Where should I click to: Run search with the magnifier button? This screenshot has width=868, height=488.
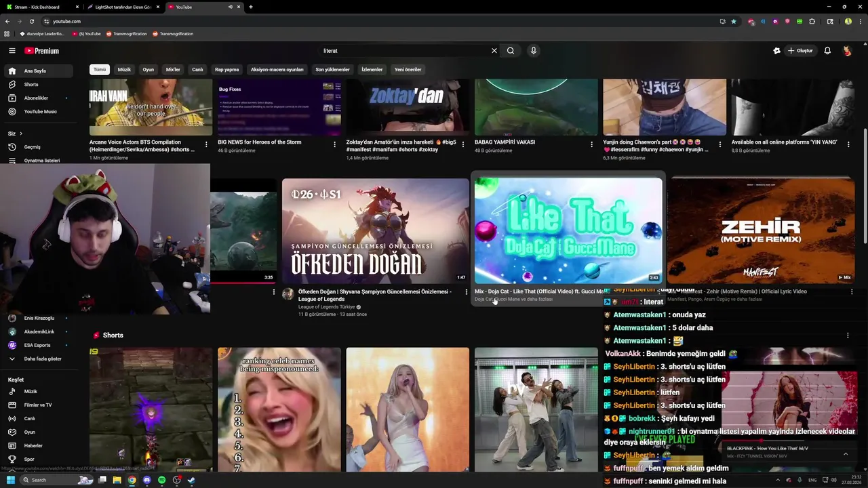click(x=511, y=51)
